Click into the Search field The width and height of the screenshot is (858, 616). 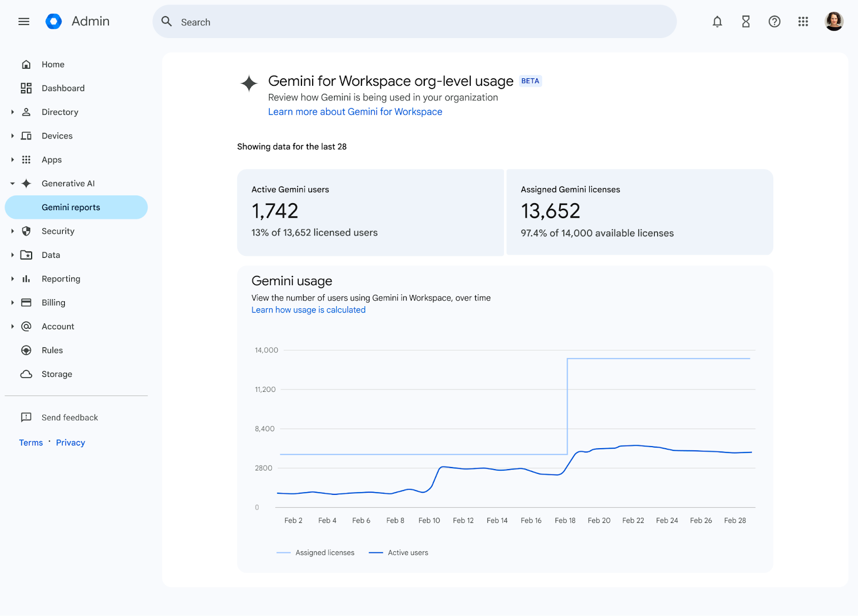(x=413, y=22)
